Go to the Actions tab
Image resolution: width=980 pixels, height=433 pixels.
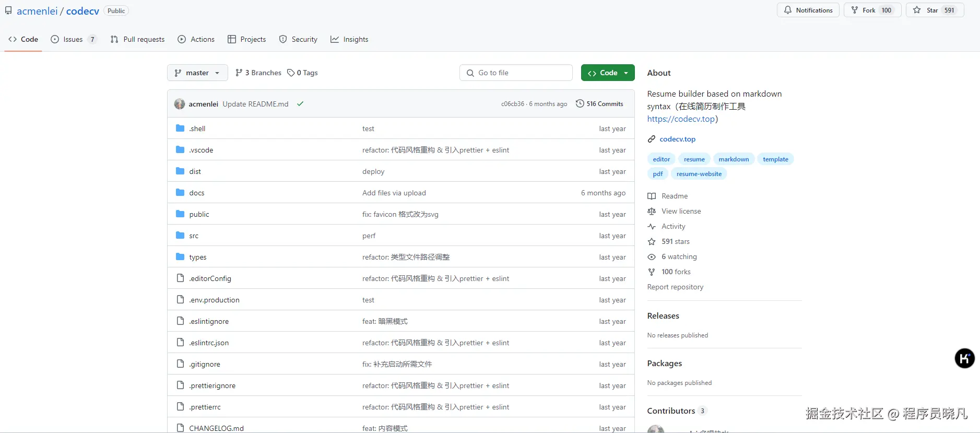tap(196, 39)
